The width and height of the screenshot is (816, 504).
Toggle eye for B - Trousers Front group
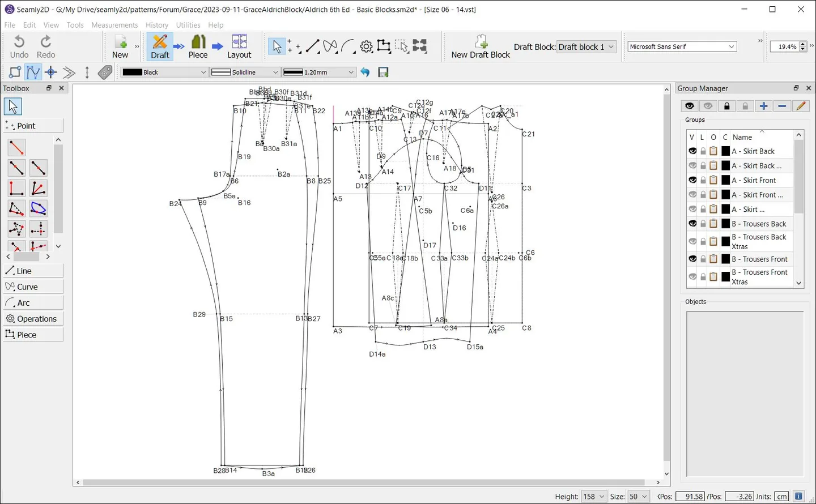pos(692,259)
